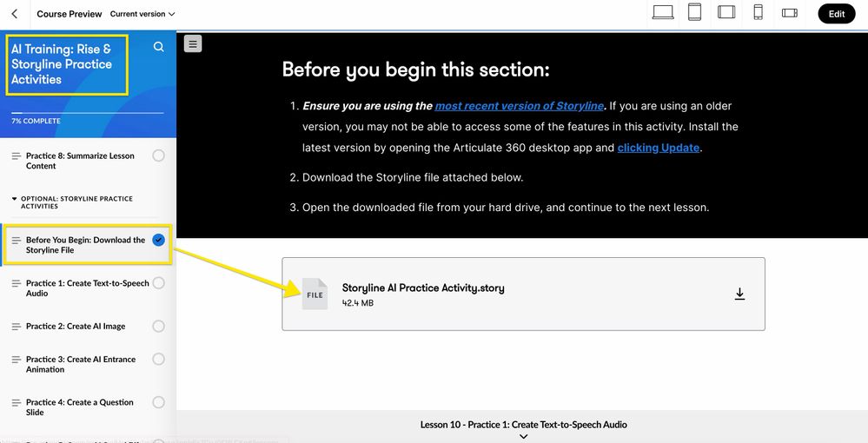Select the phone portrait preview icon

click(759, 12)
